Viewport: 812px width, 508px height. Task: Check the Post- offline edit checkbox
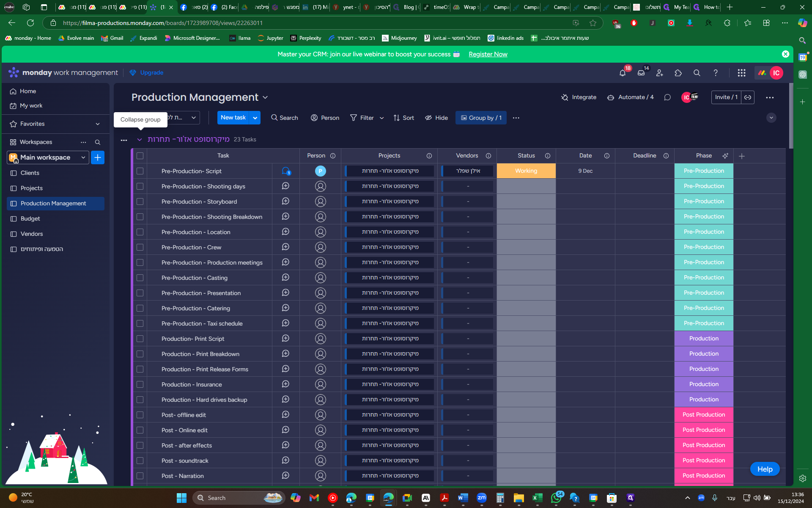click(140, 415)
